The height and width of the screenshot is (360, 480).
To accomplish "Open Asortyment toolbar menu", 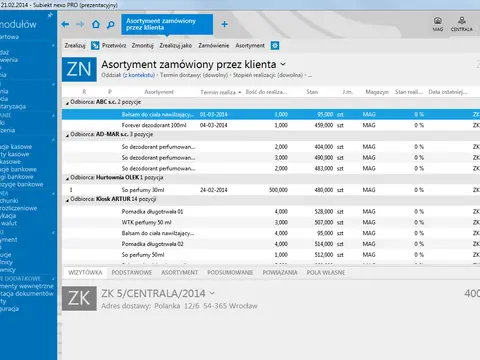I will click(250, 46).
